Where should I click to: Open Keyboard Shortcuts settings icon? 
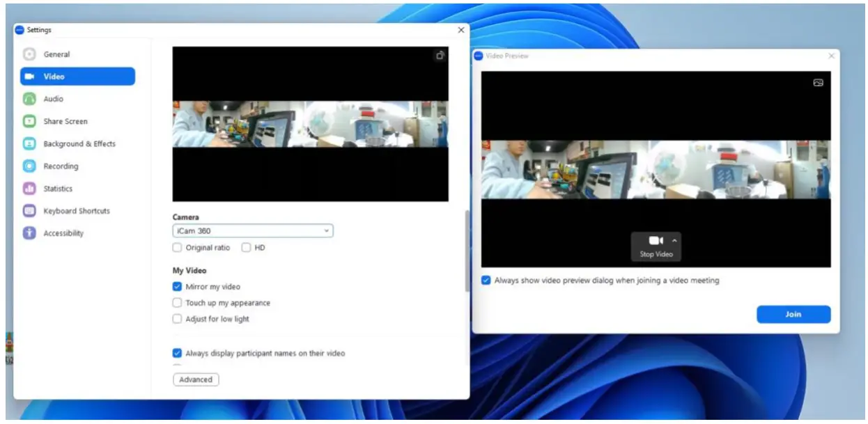(x=31, y=210)
